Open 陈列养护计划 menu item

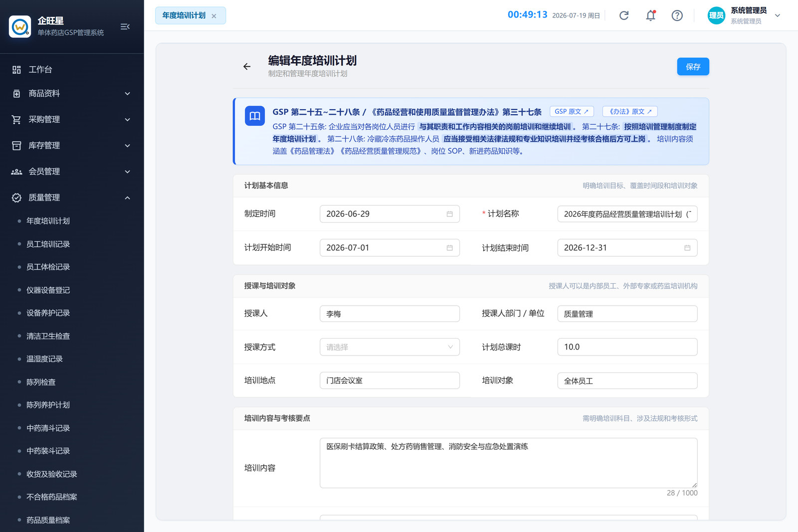coord(48,405)
